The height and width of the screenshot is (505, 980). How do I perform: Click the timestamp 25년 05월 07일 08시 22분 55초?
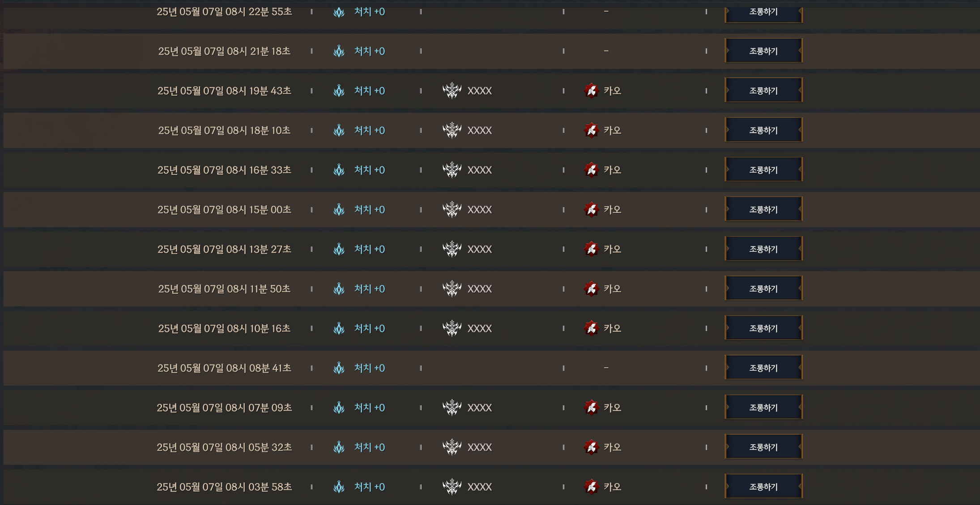[x=224, y=12]
